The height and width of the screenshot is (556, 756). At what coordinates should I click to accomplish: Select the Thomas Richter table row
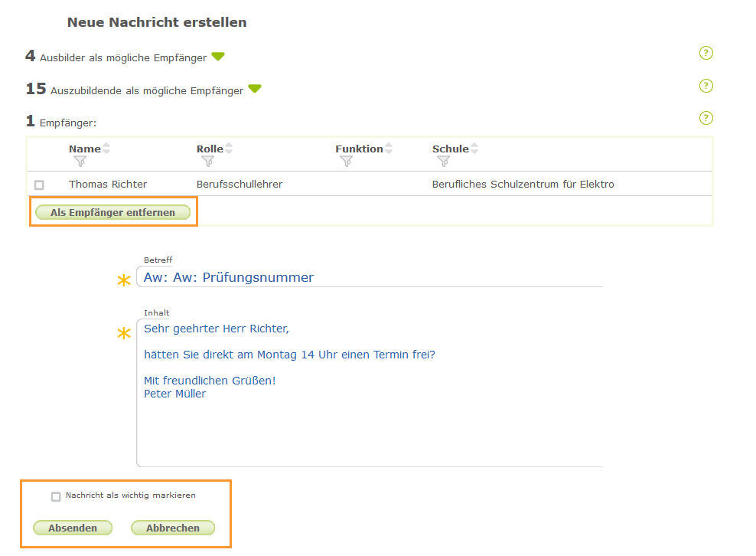[x=306, y=184]
